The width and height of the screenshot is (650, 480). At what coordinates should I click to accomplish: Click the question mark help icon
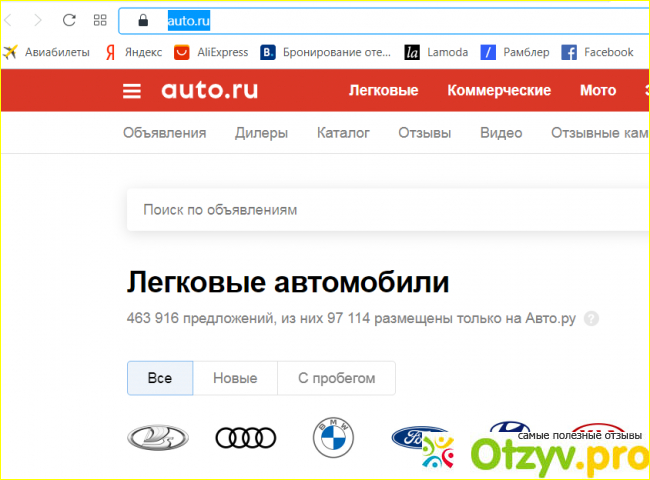coord(591,319)
